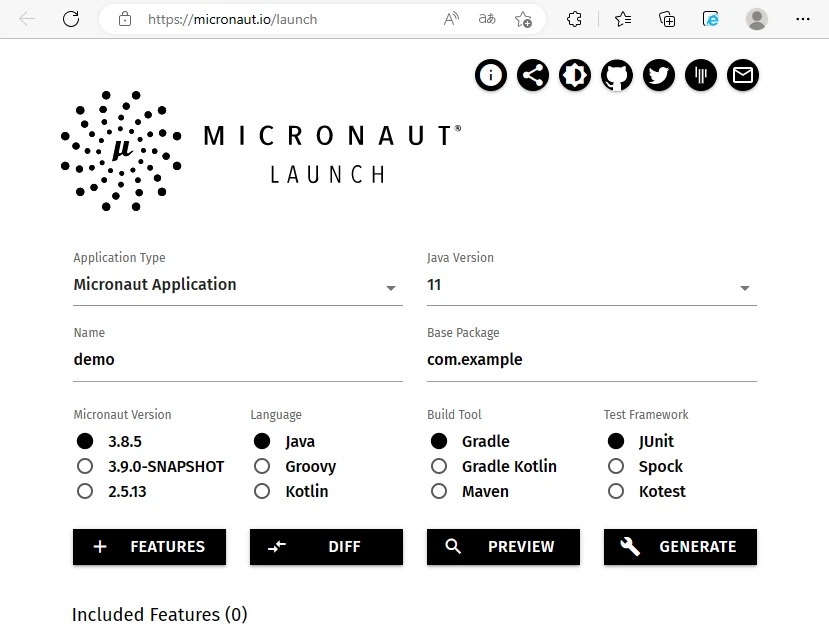The image size is (829, 641).
Task: Open the info icon in page header
Action: [491, 75]
